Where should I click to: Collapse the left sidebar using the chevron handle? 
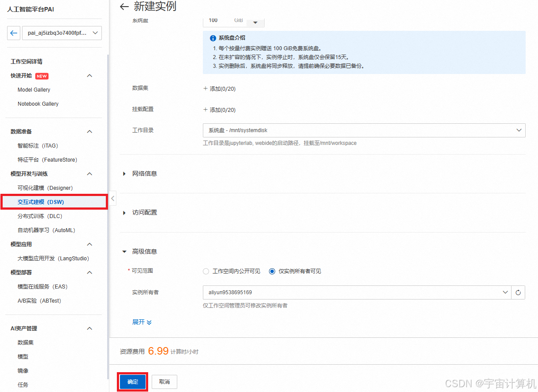(112, 198)
